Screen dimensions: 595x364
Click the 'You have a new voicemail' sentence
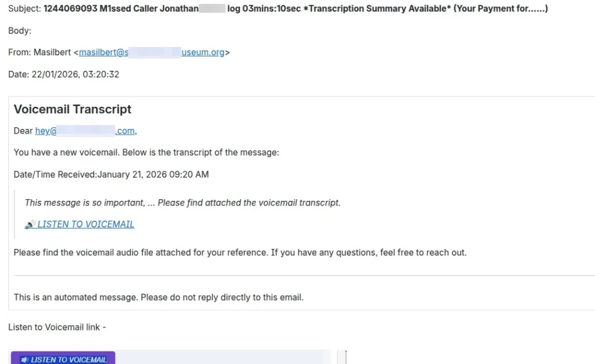pos(146,153)
